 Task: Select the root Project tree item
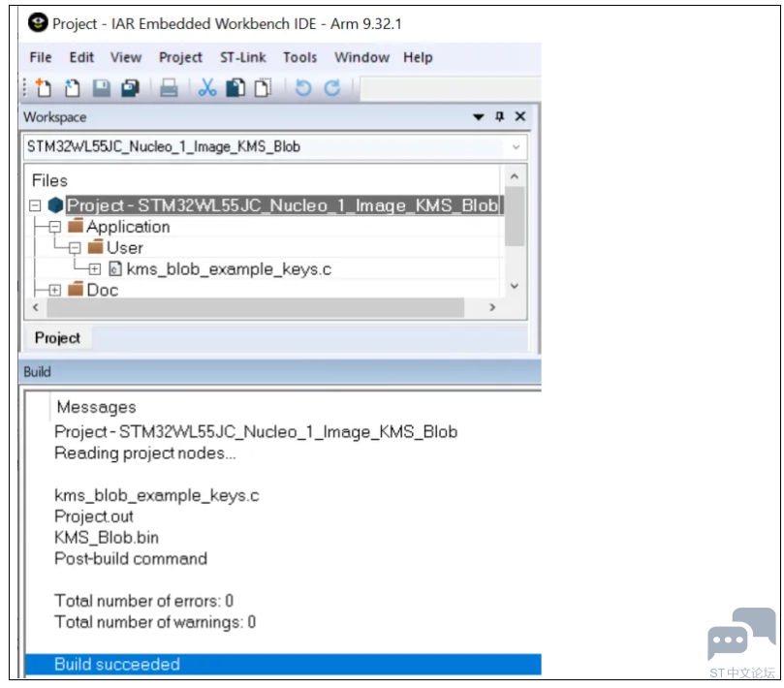[283, 205]
